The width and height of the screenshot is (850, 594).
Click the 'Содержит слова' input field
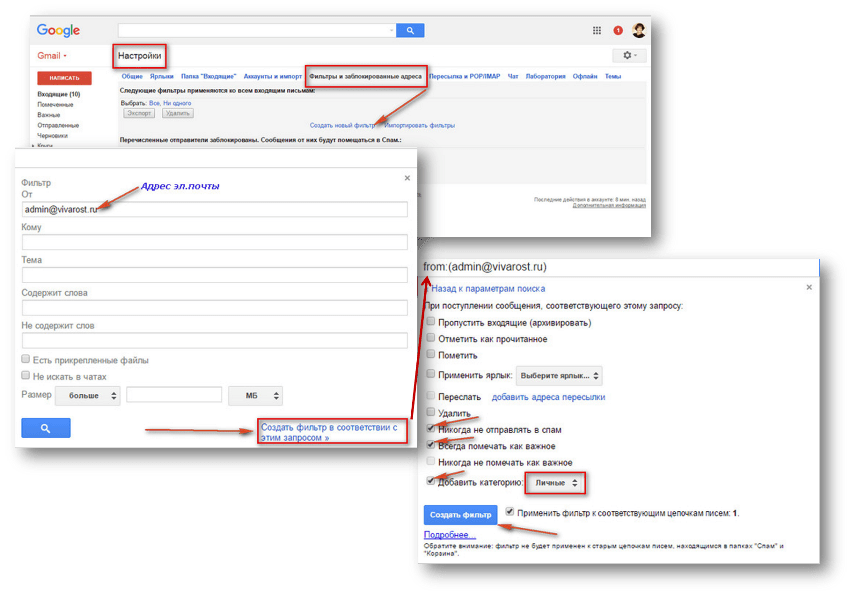point(215,307)
